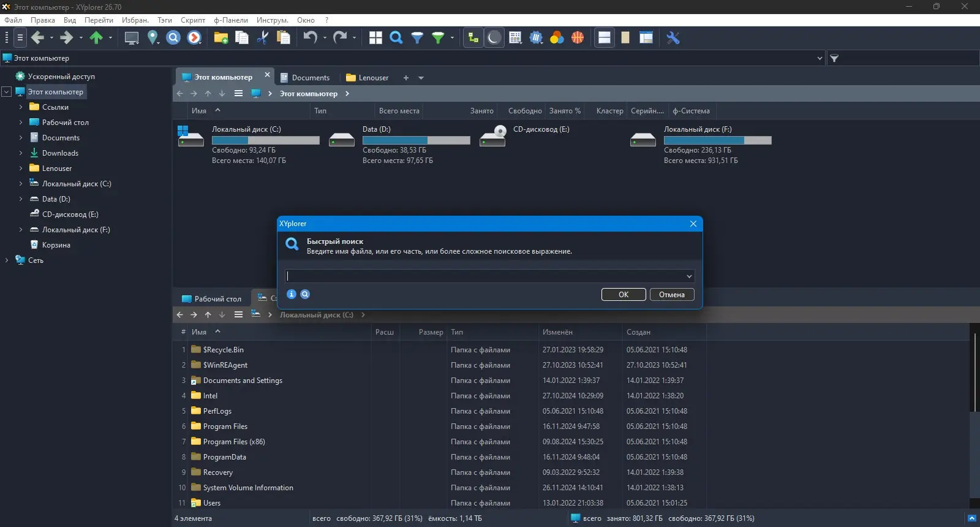The image size is (980, 527).
Task: Collapse the Этот компьютер tree node
Action: 7,92
